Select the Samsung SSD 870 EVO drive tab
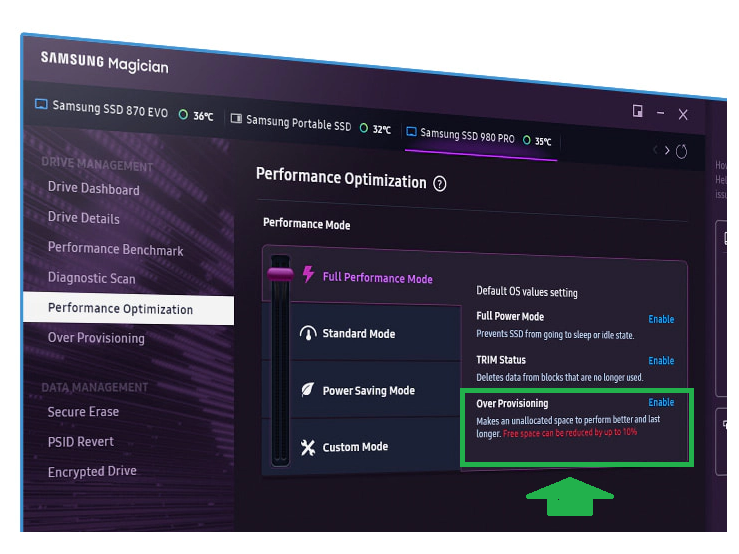Viewport: 739px width, 554px height. point(124,109)
